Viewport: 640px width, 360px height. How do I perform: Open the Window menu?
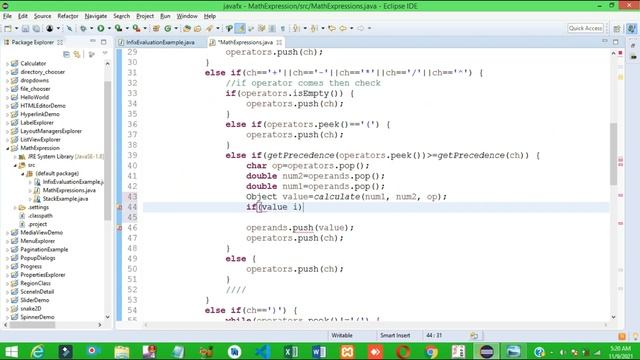coord(187,16)
